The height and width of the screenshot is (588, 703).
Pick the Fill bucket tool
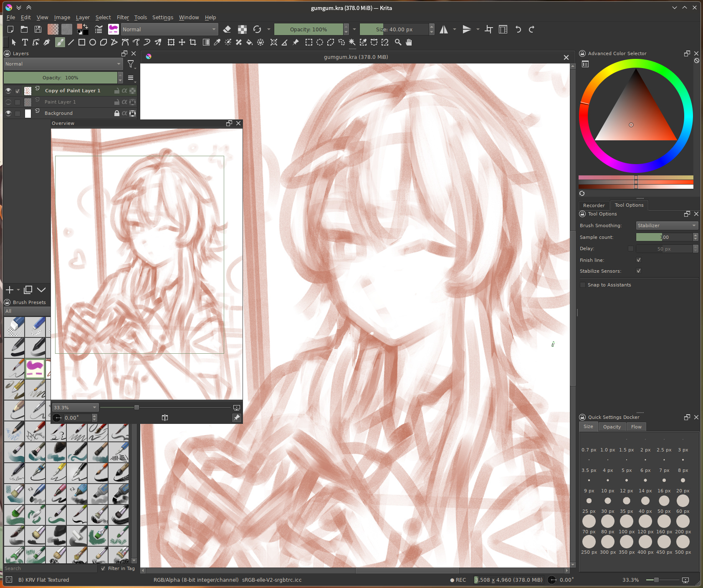pos(249,42)
